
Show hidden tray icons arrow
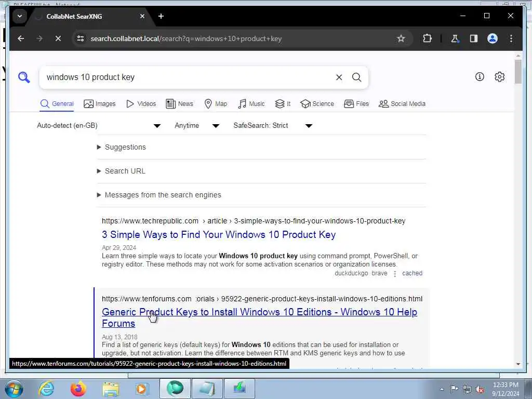(442, 390)
